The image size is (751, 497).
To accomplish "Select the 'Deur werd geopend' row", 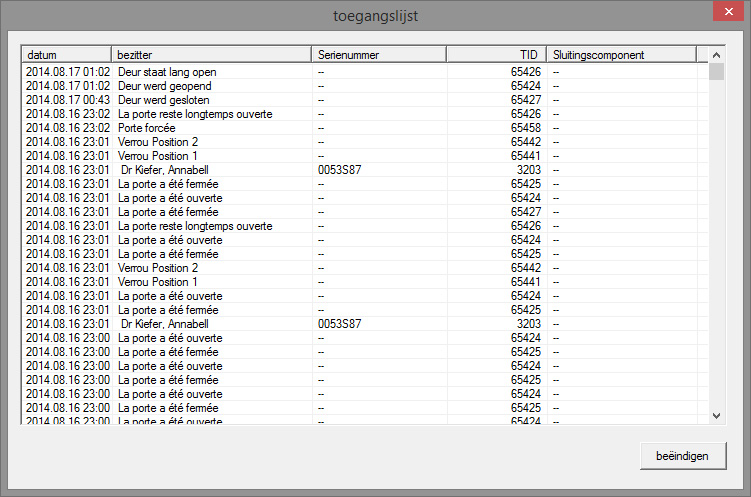I will [x=164, y=86].
